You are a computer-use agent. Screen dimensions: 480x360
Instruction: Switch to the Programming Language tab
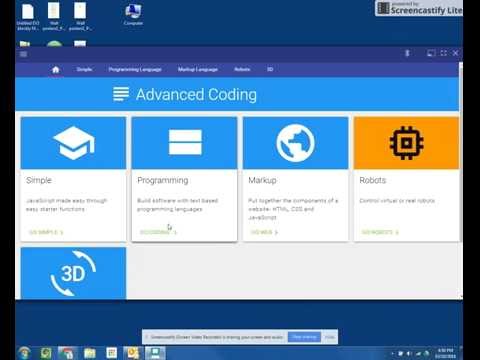click(135, 69)
